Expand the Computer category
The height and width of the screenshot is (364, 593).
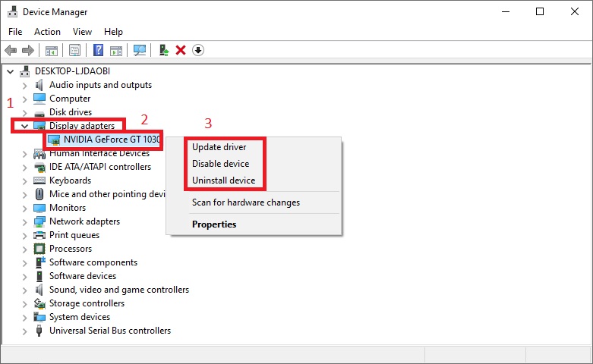[x=24, y=99]
